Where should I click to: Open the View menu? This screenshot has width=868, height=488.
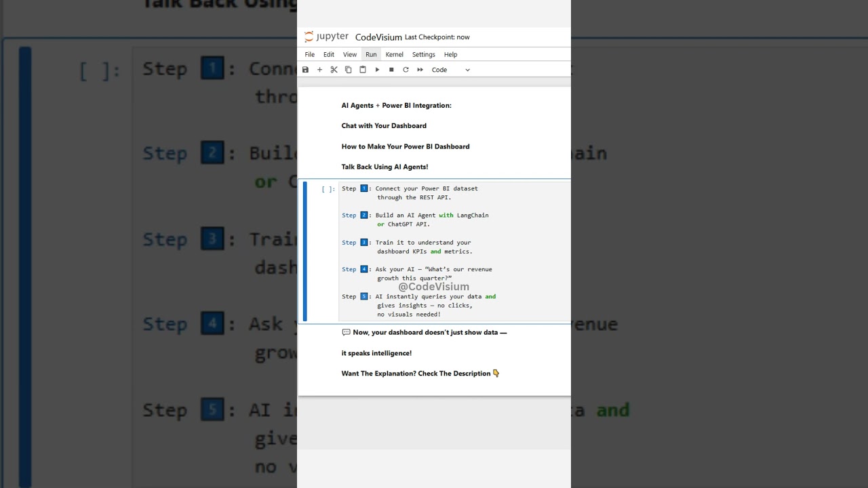(x=350, y=54)
